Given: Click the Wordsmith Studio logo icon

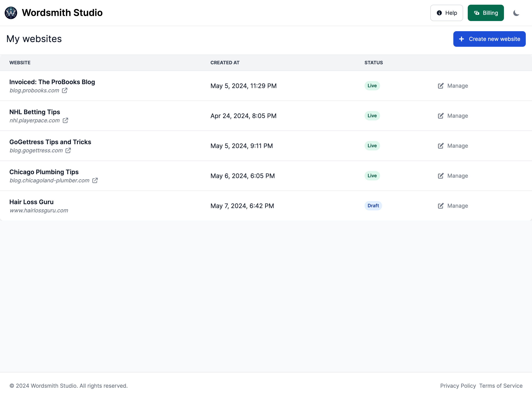Looking at the screenshot, I should 11,13.
